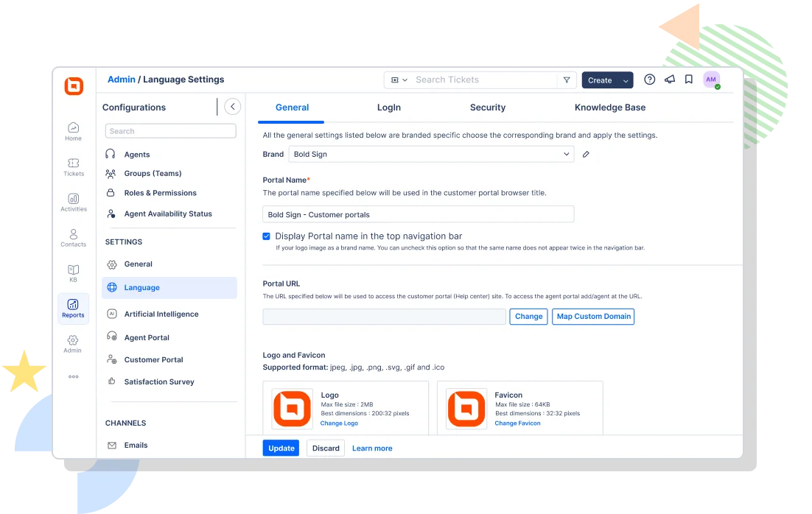Click the pencil edit icon beside Brand
The image size is (812, 514).
click(586, 154)
